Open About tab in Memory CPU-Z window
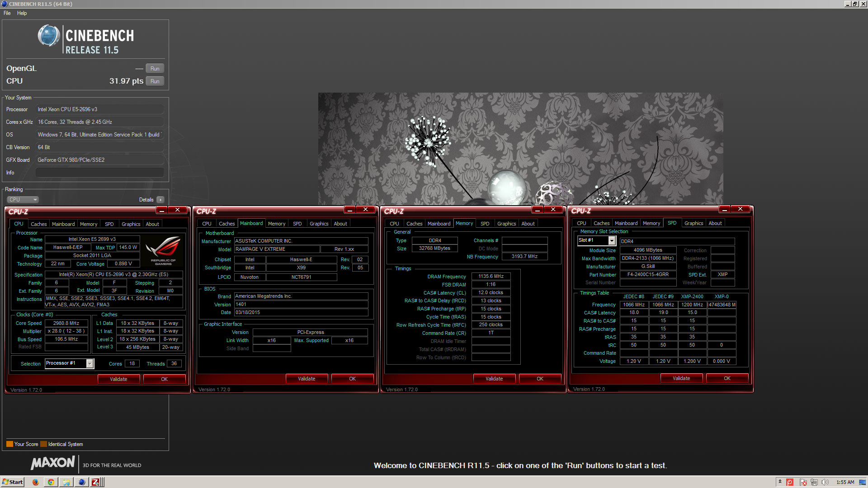The width and height of the screenshot is (868, 488). tap(528, 224)
